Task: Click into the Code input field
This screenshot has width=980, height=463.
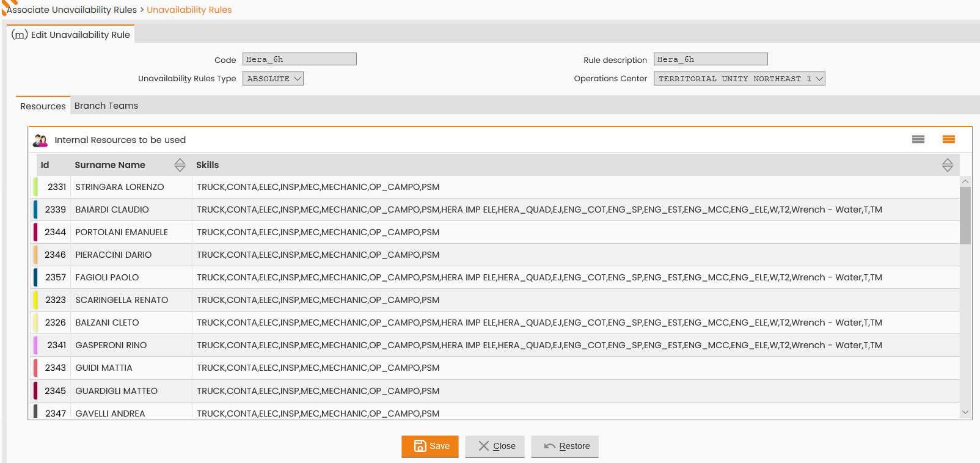Action: (x=299, y=59)
